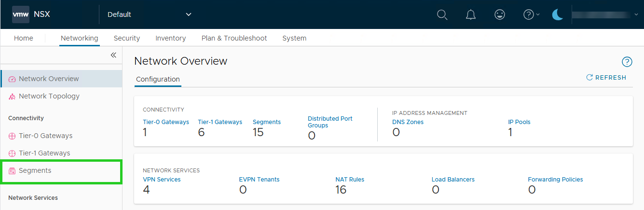Open the VPN Services link
The width and height of the screenshot is (644, 210).
[162, 180]
